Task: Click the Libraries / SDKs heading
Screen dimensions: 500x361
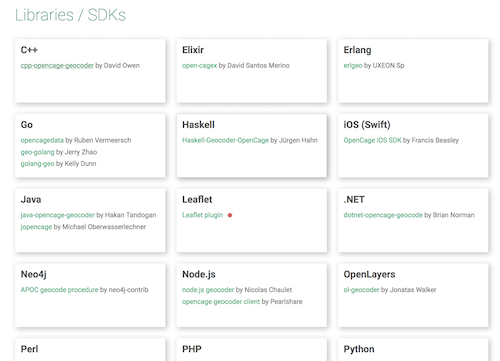Action: (x=70, y=15)
